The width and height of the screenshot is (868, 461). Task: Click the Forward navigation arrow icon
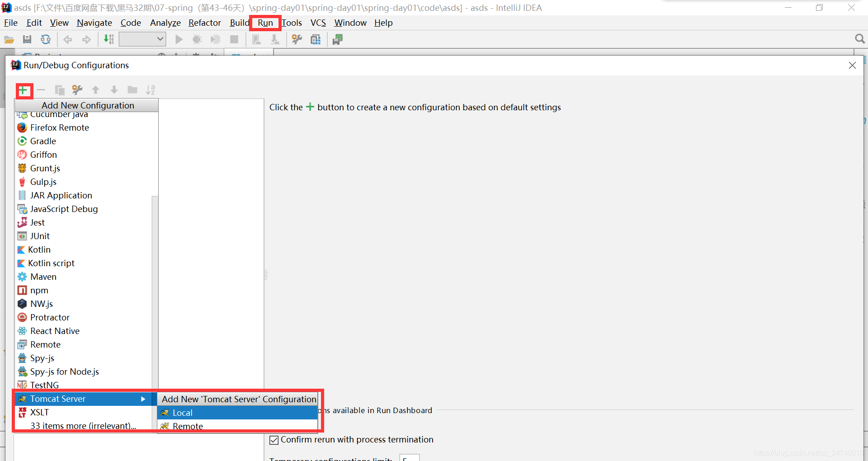click(x=86, y=40)
